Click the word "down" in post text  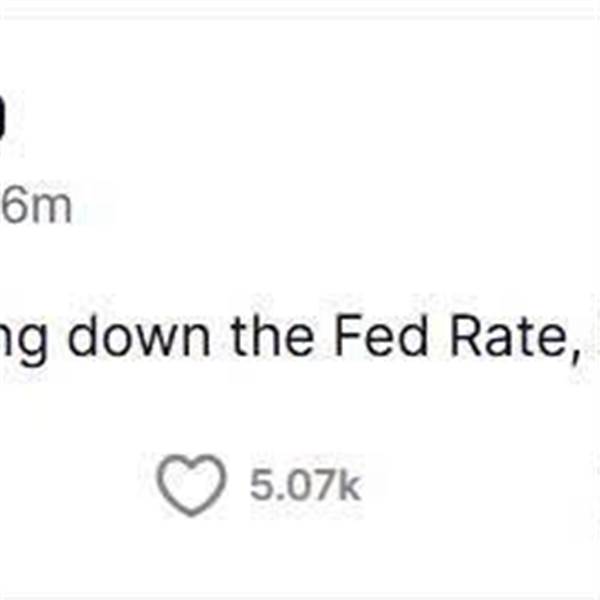(139, 337)
